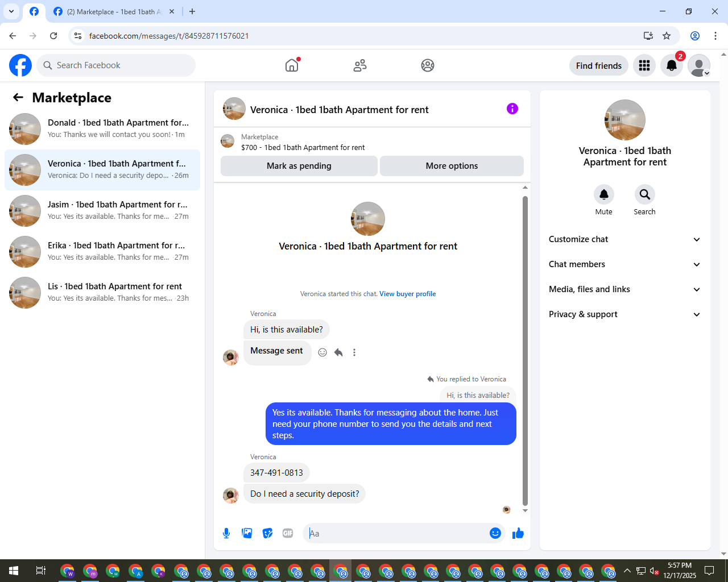Open the $700 1bed 1bath listing link
The height and width of the screenshot is (582, 728).
303,147
